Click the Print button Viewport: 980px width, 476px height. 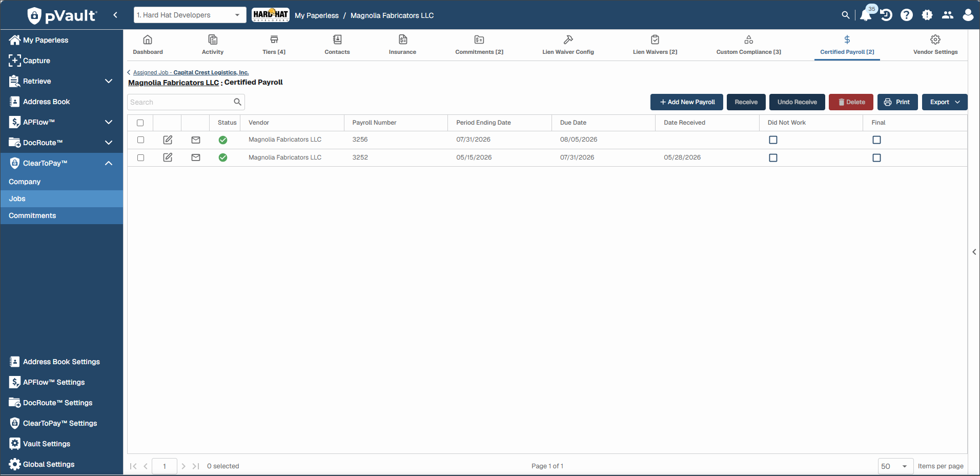click(x=897, y=102)
